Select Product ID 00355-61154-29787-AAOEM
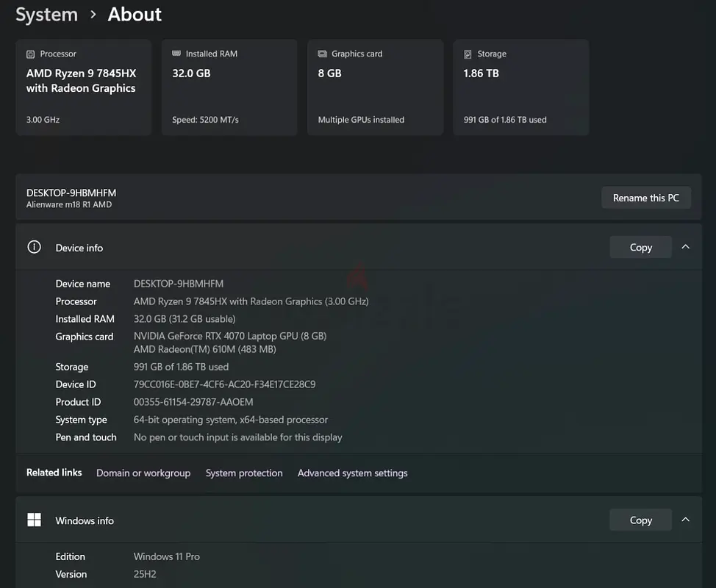Image resolution: width=716 pixels, height=588 pixels. [x=193, y=402]
